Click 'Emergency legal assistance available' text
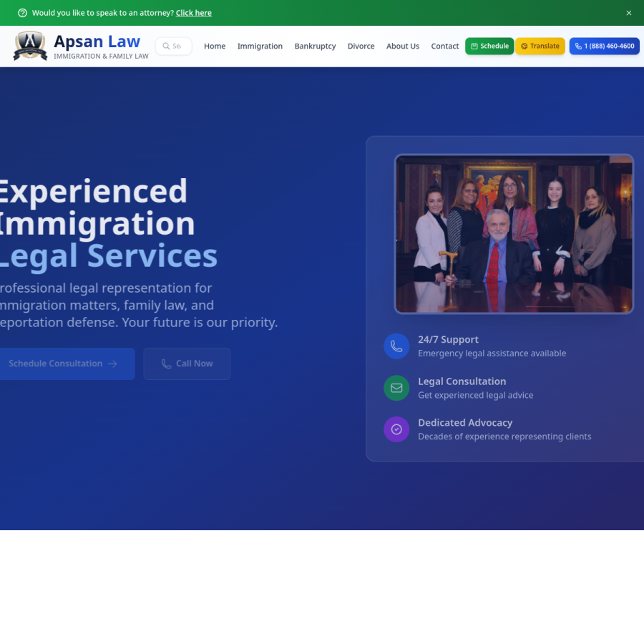644x644 pixels. pyautogui.click(x=492, y=353)
